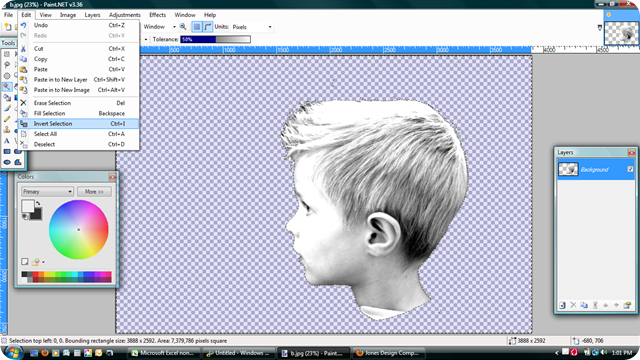The height and width of the screenshot is (360, 640).
Task: Choose Erase Selection from Edit menu
Action: click(x=78, y=103)
